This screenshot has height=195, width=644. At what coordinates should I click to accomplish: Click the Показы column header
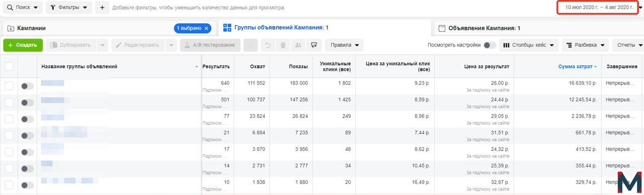291,66
